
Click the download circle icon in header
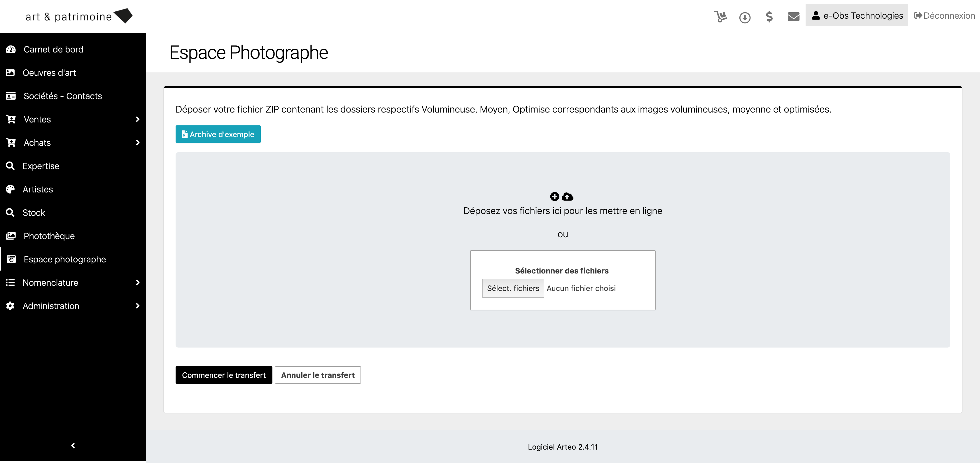(745, 17)
